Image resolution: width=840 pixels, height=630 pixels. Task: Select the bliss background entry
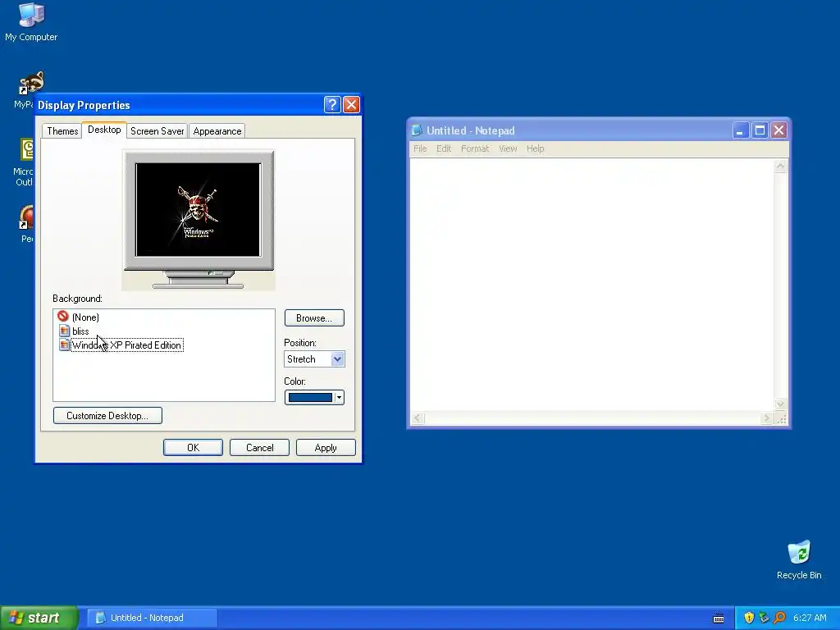(x=80, y=331)
